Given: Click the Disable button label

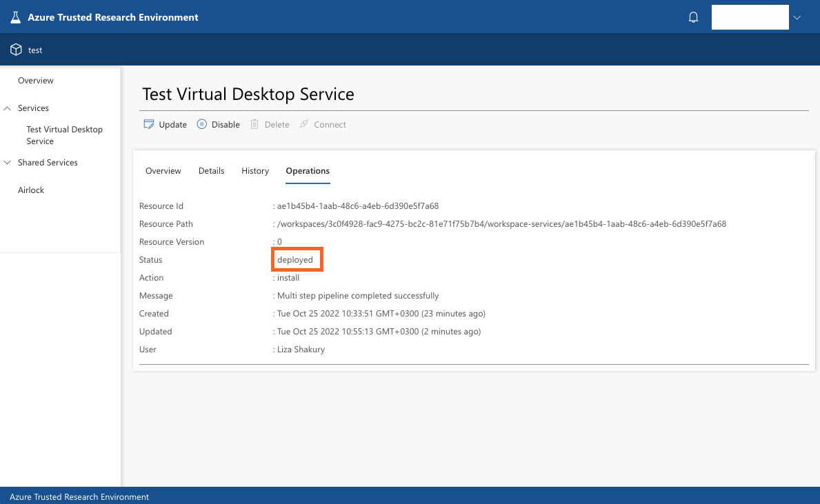Looking at the screenshot, I should pyautogui.click(x=226, y=124).
